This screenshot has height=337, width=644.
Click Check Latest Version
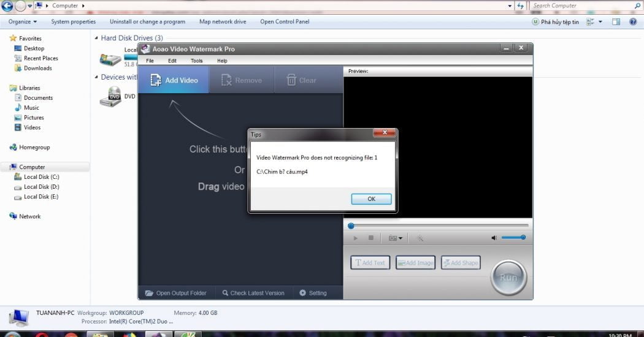point(253,293)
